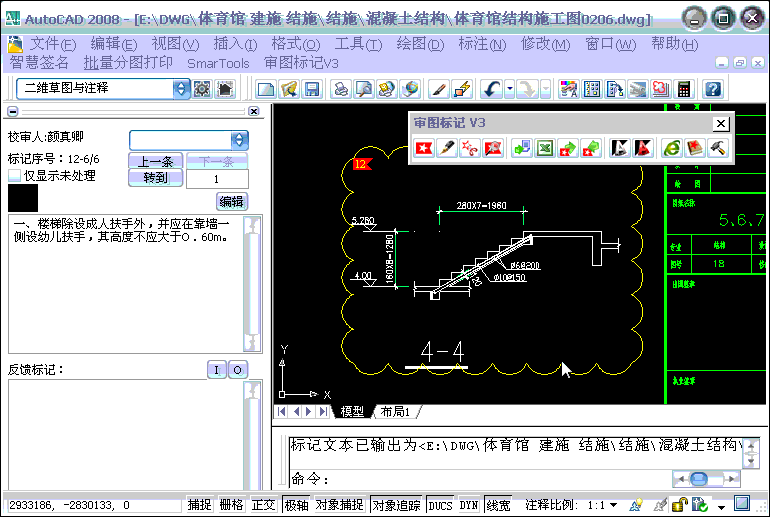
Task: Toggle 栅格 grid display in status bar
Action: (231, 505)
